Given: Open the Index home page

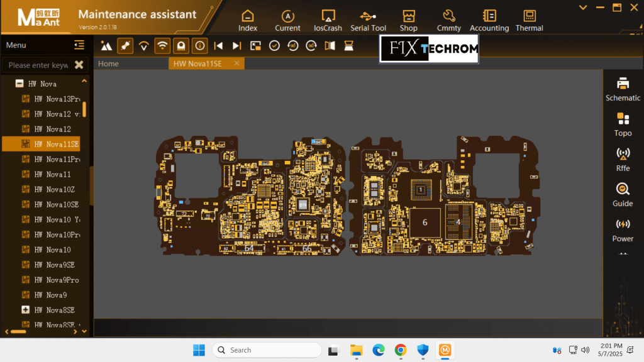Looking at the screenshot, I should point(248,21).
